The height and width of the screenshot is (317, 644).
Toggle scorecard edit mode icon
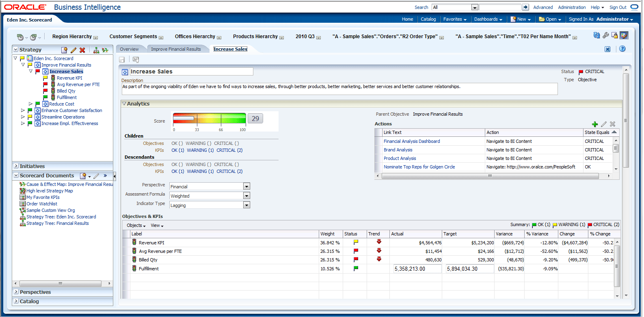(x=624, y=36)
